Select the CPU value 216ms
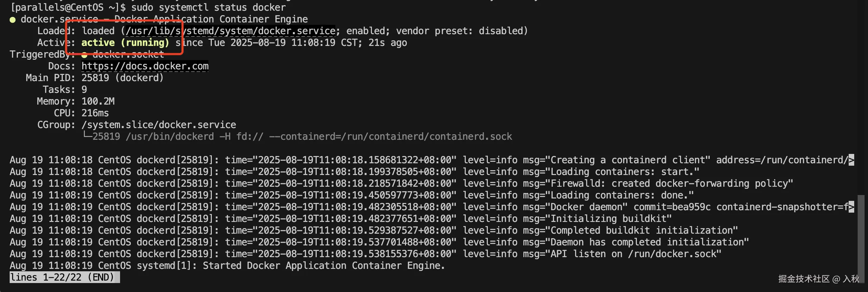Viewport: 868px width, 292px height. (x=95, y=113)
